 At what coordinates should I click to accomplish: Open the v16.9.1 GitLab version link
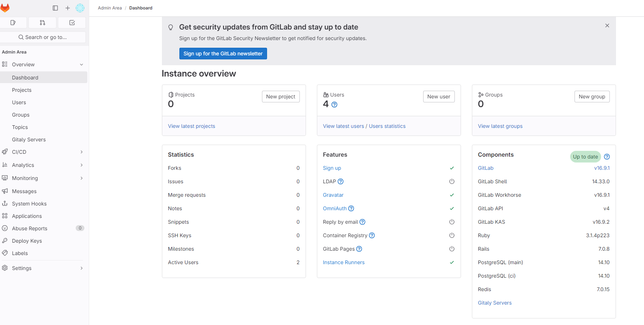(x=602, y=168)
